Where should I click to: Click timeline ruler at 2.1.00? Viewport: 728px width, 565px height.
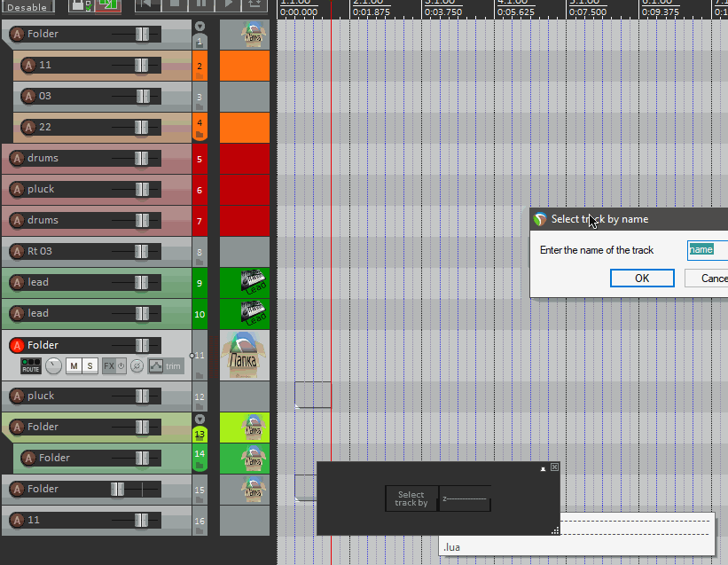point(368,4)
